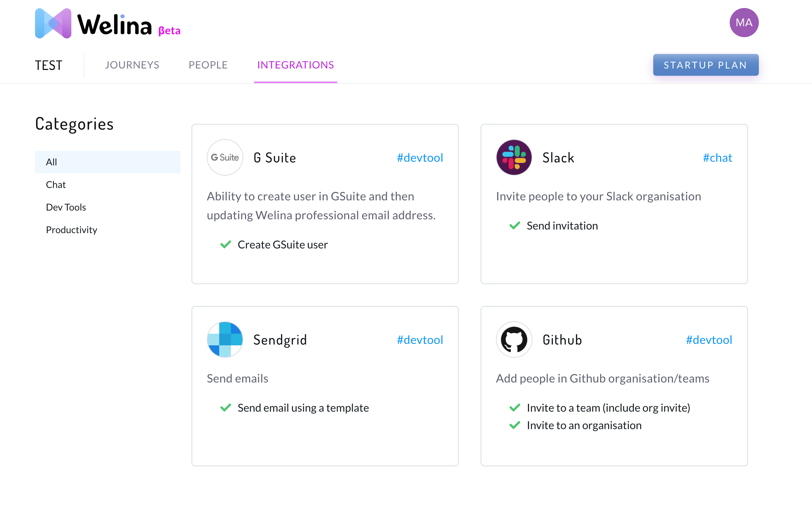Select the Dev Tools category
Image resolution: width=812 pixels, height=510 pixels.
[66, 207]
